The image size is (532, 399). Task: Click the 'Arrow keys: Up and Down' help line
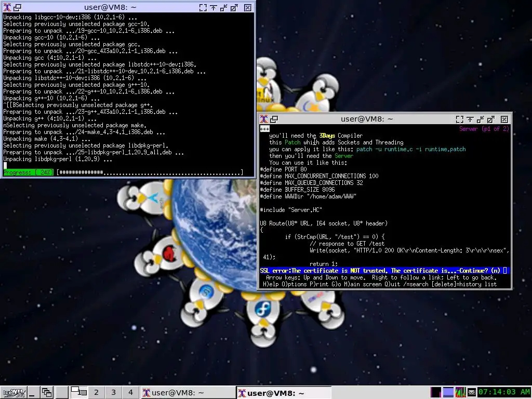[381, 277]
